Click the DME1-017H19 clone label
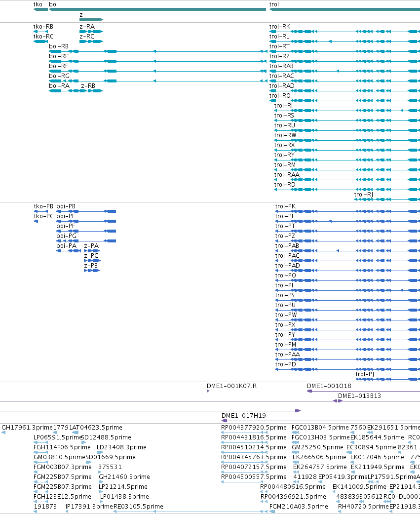Screen dimensions: 420x514 [244, 416]
